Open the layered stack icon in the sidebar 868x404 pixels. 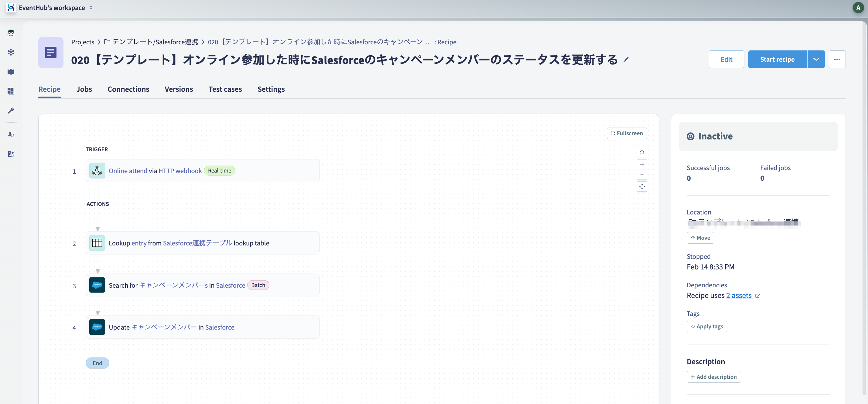click(x=11, y=33)
